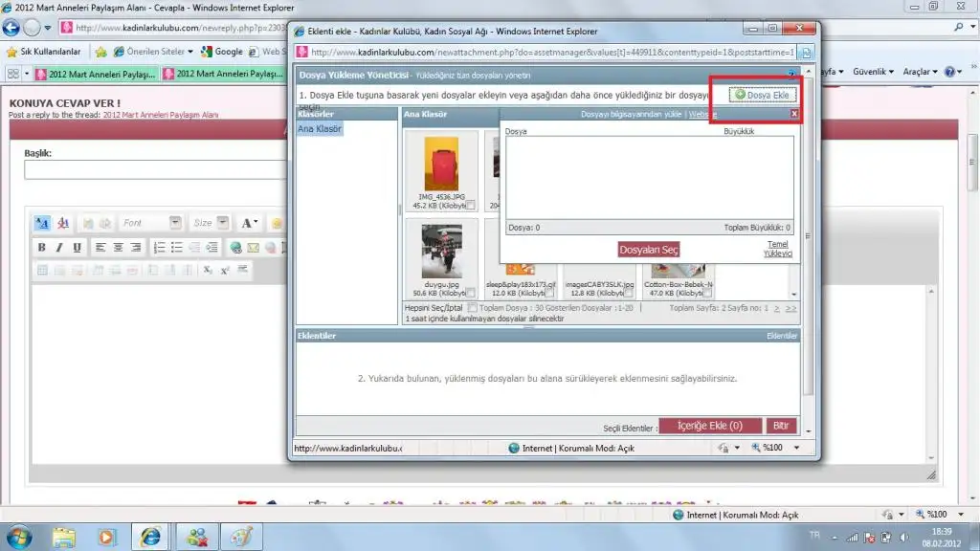Toggle the editor mode switch icon
The width and height of the screenshot is (980, 551).
click(42, 223)
